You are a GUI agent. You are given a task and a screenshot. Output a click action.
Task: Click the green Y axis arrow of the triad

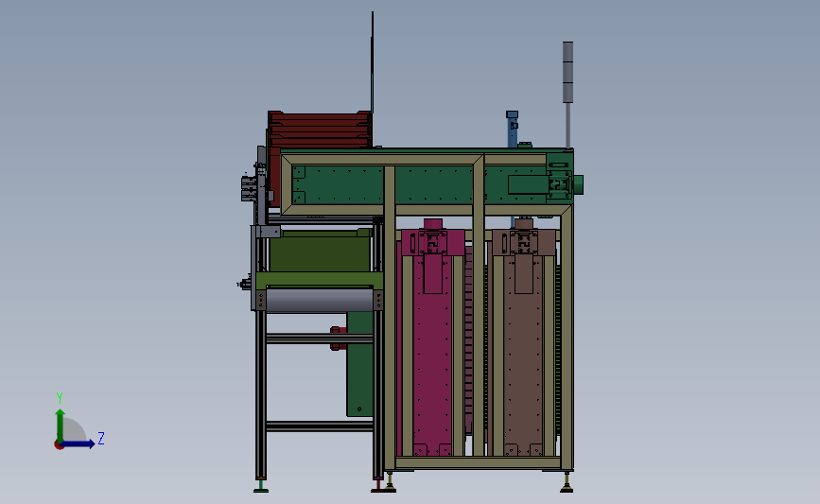(x=61, y=426)
